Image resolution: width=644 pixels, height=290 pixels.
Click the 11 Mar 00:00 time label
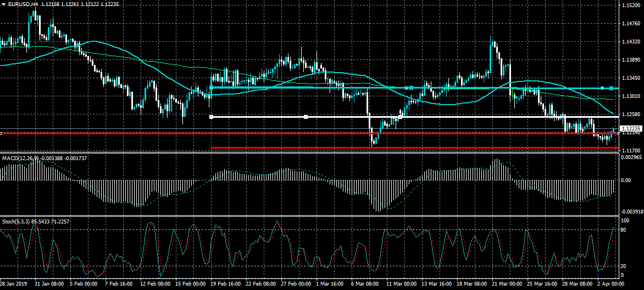pyautogui.click(x=402, y=284)
